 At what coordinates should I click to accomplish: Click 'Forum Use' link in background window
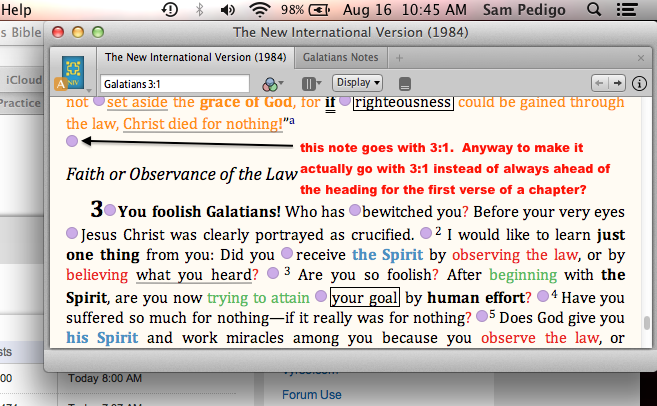311,395
